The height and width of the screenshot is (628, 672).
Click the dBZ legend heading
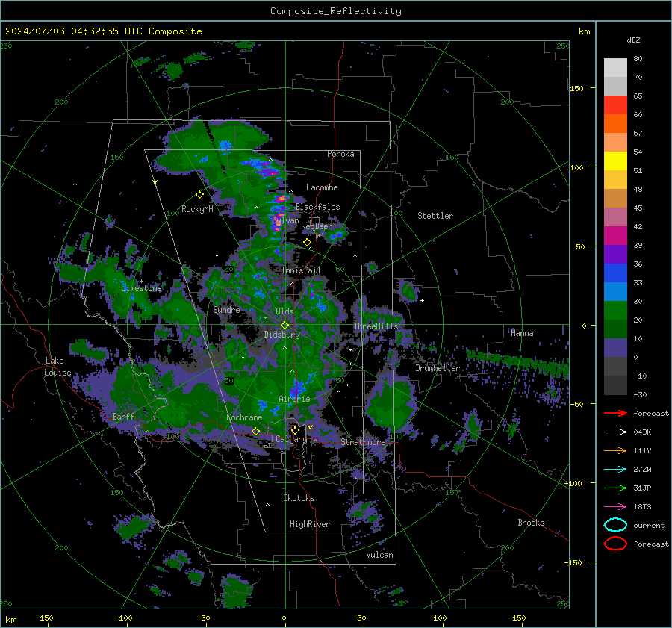[x=633, y=40]
